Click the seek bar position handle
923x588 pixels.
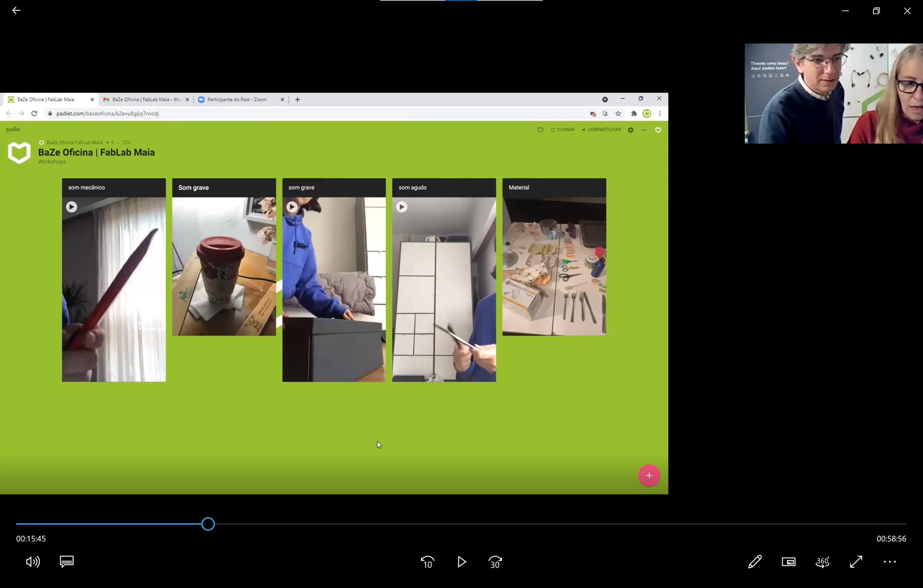(x=208, y=524)
